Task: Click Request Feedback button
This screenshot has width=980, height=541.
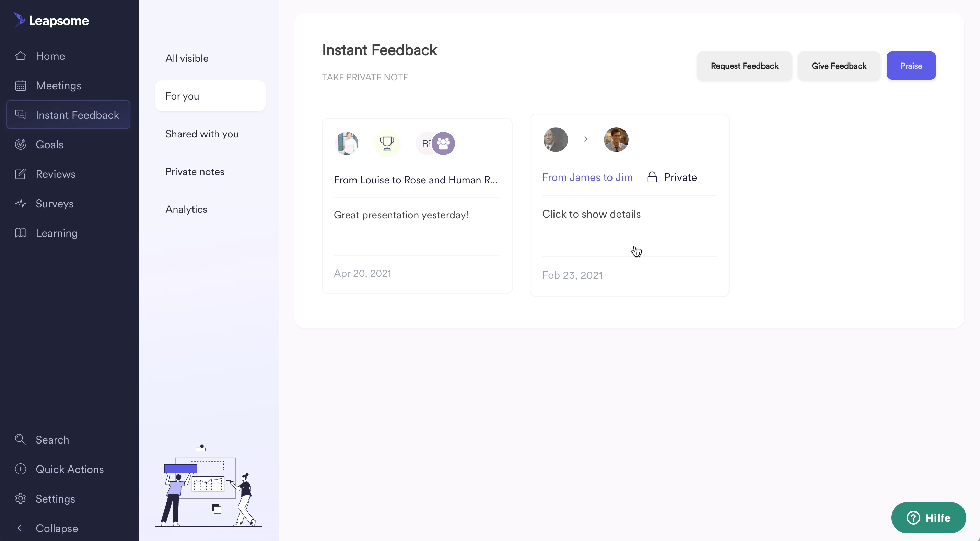Action: (745, 66)
